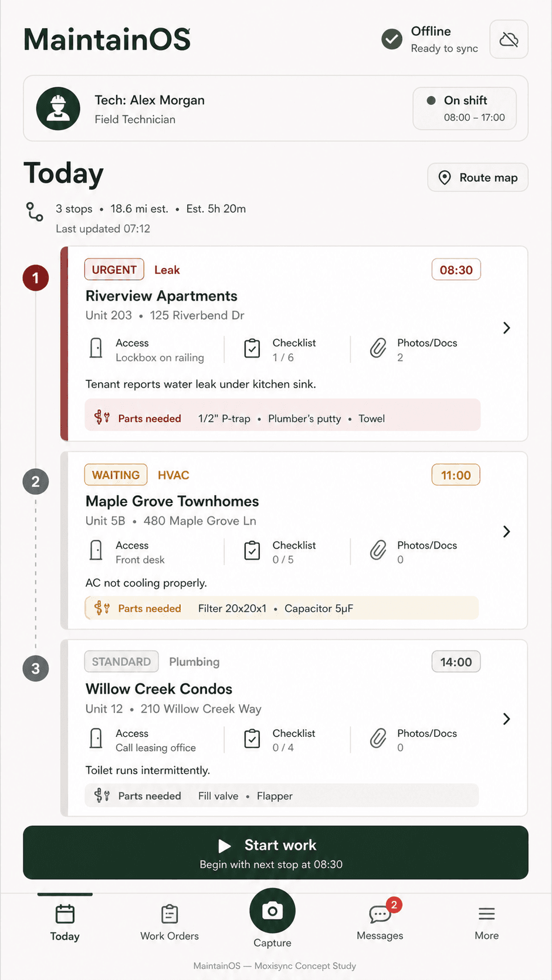
Task: Toggle the Ready to sync checkmark
Action: 392,39
